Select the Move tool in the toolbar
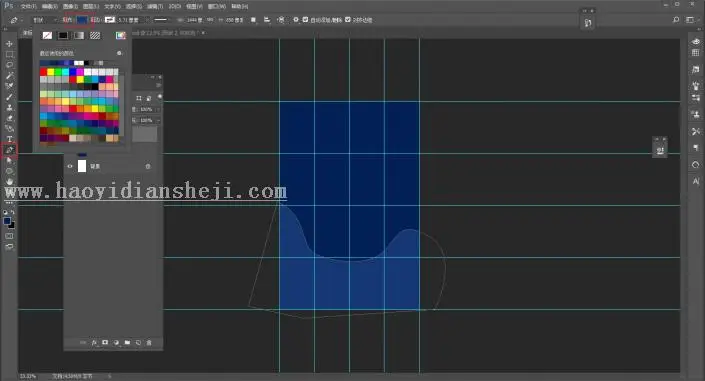Viewport: 705px width, 381px height. 9,44
